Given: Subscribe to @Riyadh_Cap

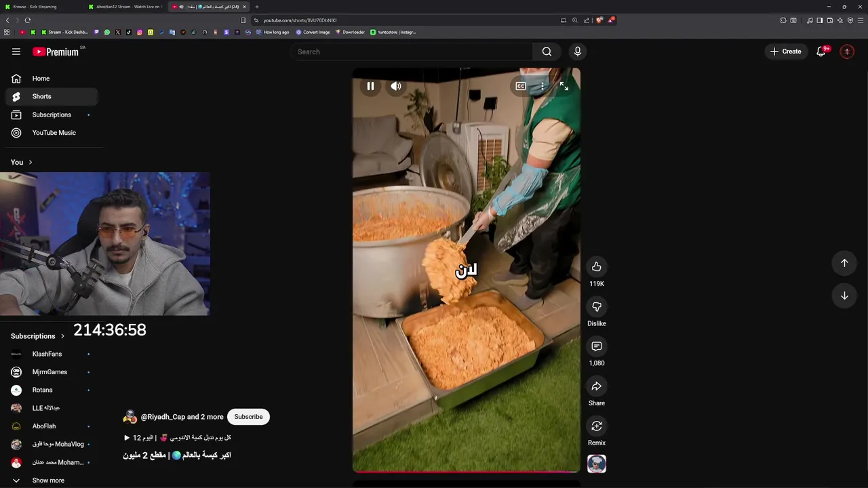Looking at the screenshot, I should (248, 417).
